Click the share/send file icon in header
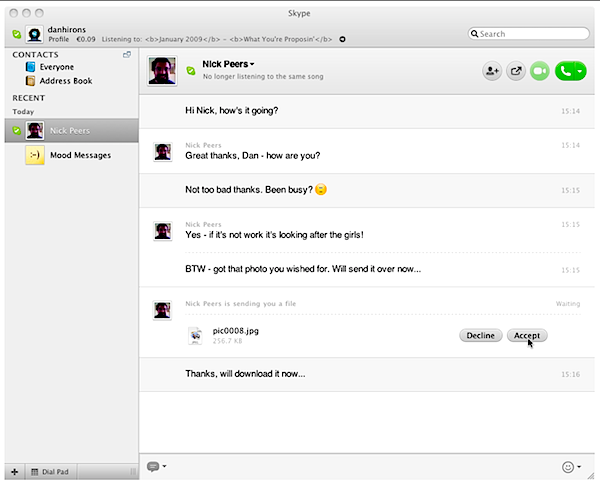The height and width of the screenshot is (486, 600). tap(516, 71)
